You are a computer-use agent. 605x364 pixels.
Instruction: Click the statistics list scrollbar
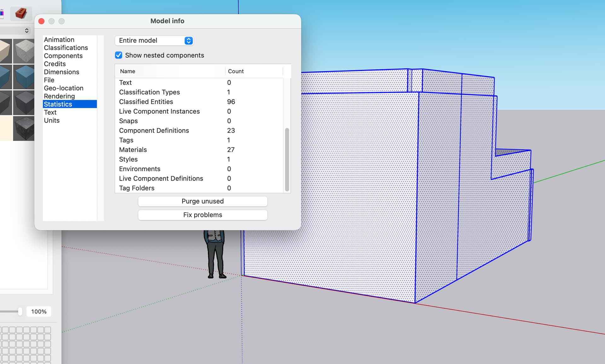click(x=287, y=159)
